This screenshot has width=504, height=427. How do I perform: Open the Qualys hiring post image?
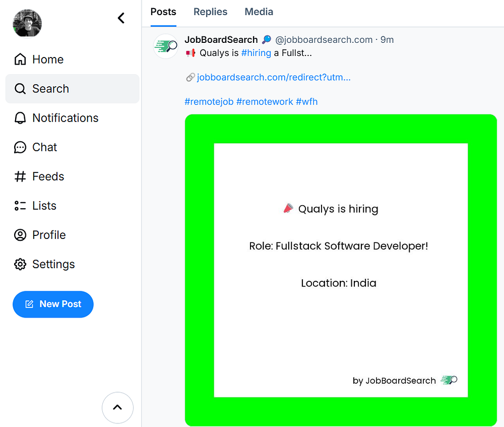click(x=341, y=270)
